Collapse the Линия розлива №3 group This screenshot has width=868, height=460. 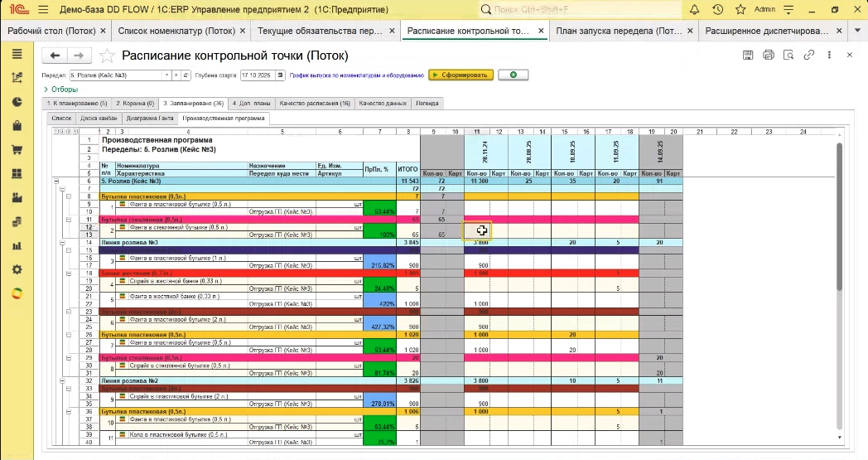(64, 242)
